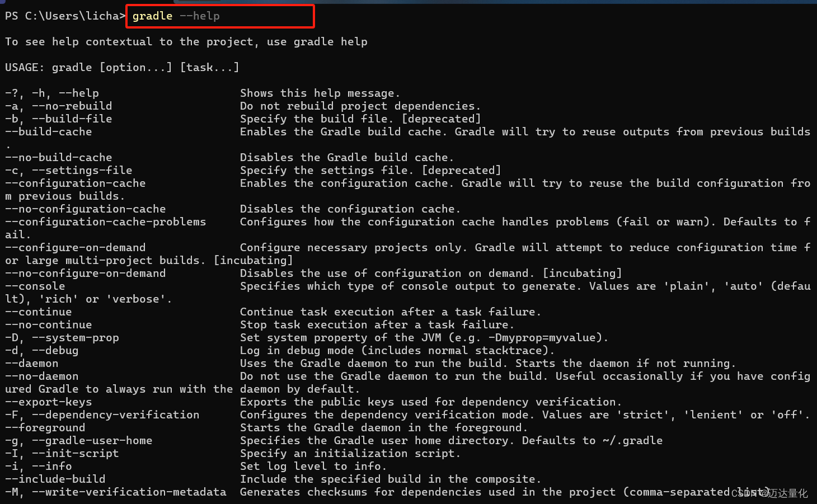The height and width of the screenshot is (504, 817).
Task: Click the '--foreground' option
Action: pyautogui.click(x=45, y=428)
